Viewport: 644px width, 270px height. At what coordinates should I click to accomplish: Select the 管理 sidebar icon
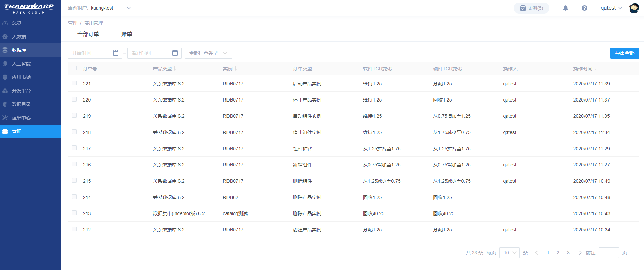(5, 131)
